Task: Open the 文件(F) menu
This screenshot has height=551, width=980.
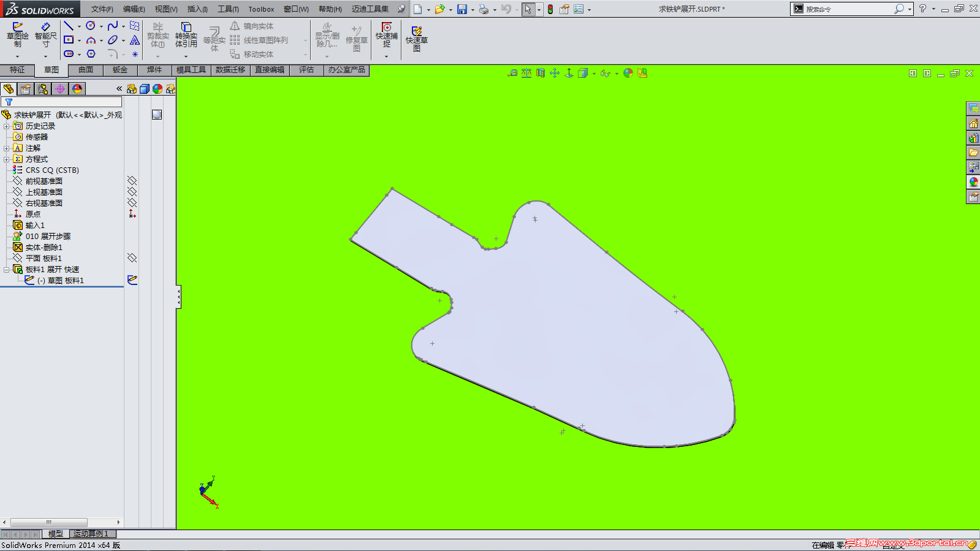Action: pos(102,9)
